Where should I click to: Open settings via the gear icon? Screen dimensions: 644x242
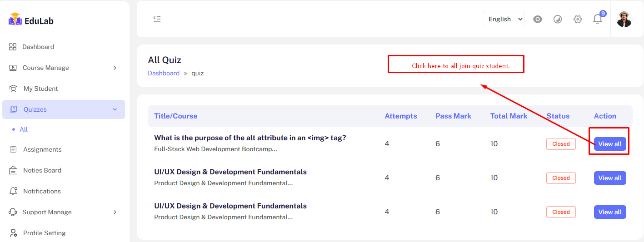578,19
